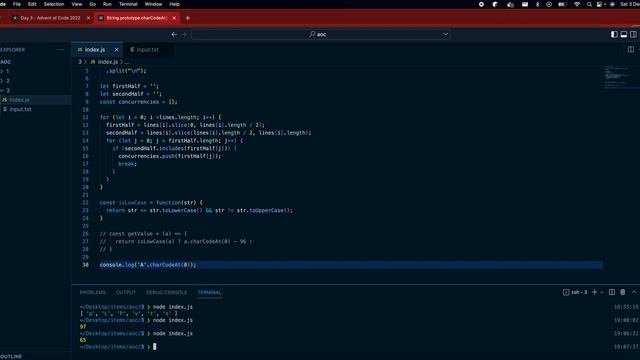
Task: Close the String.prototype.charCodeAt tab
Action: coord(174,18)
